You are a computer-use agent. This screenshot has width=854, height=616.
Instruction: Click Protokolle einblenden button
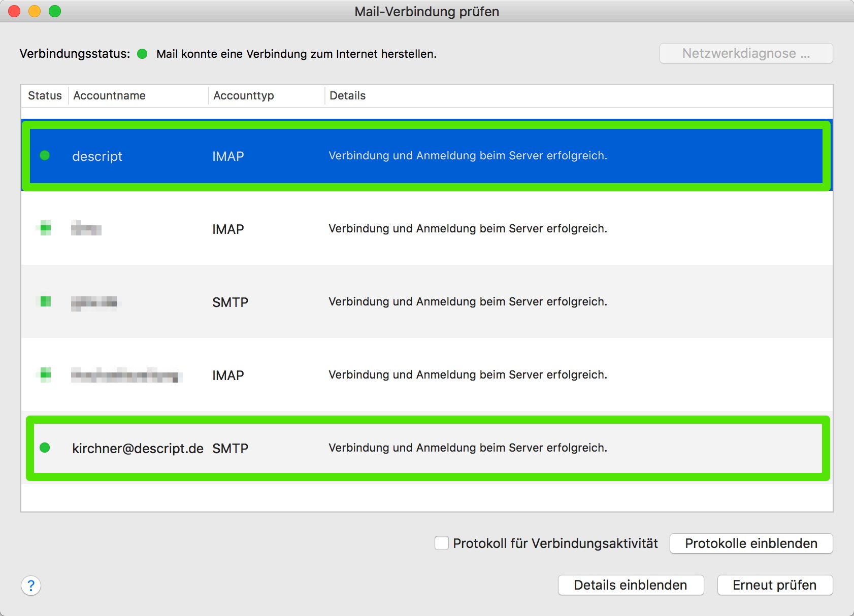coord(751,543)
